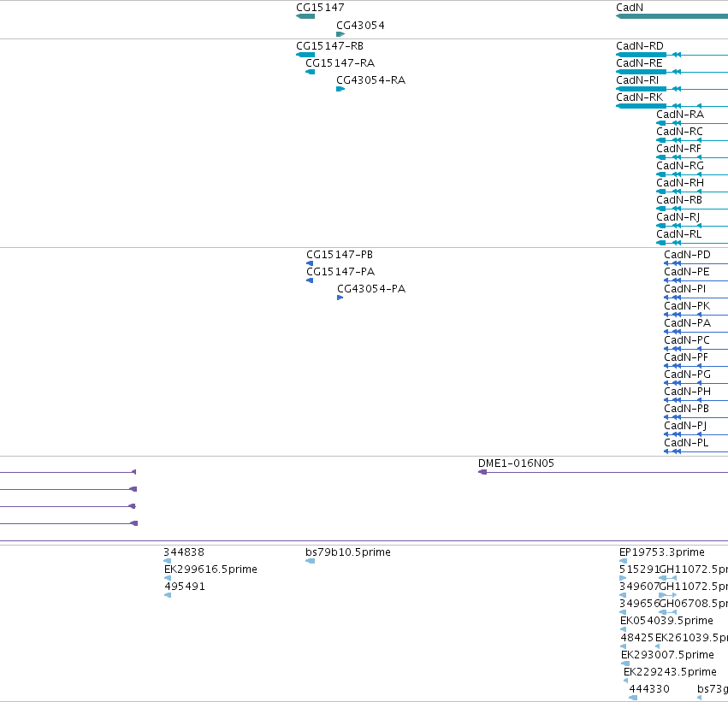Viewport: 728px width, 702px height.
Task: Select the EK299616.5prime feature label
Action: click(x=210, y=569)
